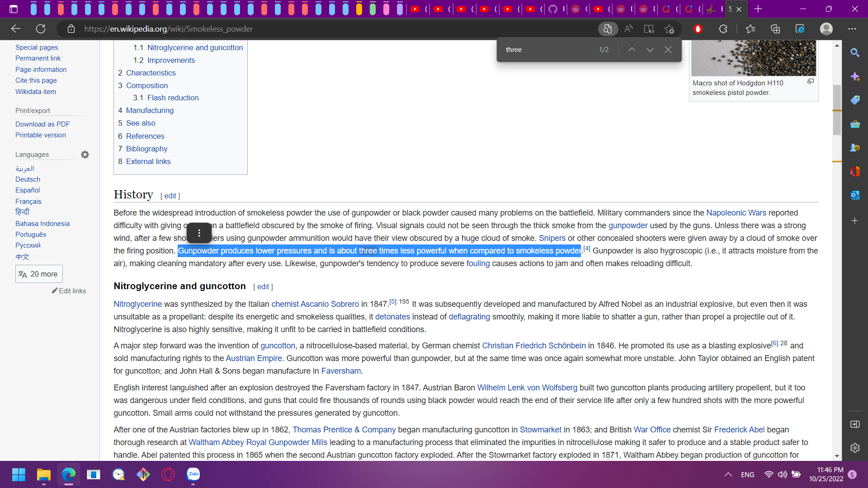The image size is (868, 488).
Task: Add page to favorites star icon
Action: pyautogui.click(x=669, y=29)
